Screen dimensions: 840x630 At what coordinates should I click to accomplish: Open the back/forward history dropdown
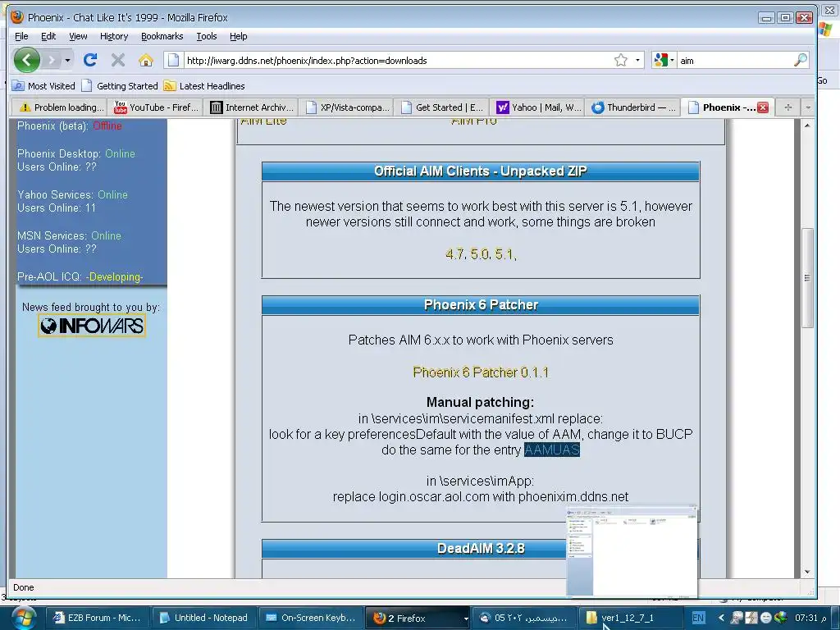(x=67, y=60)
